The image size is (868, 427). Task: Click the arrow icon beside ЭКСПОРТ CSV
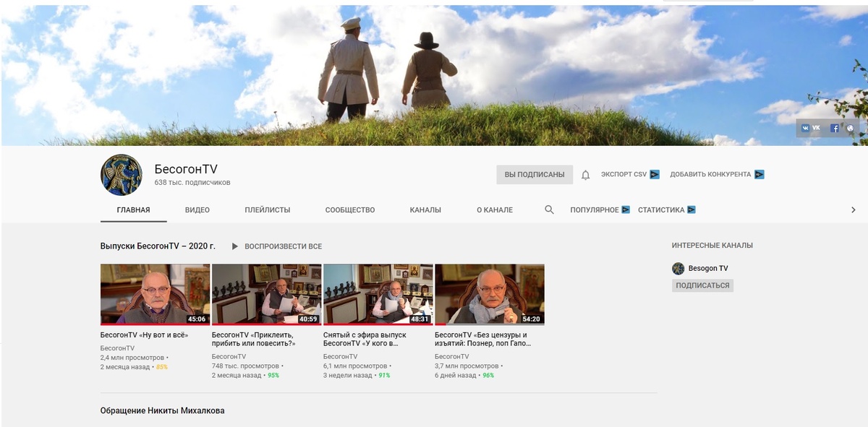click(655, 174)
